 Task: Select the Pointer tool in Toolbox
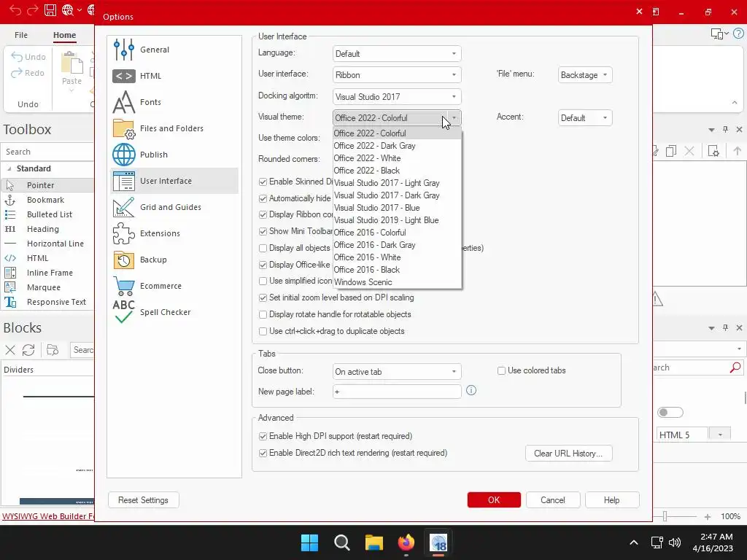(47, 185)
